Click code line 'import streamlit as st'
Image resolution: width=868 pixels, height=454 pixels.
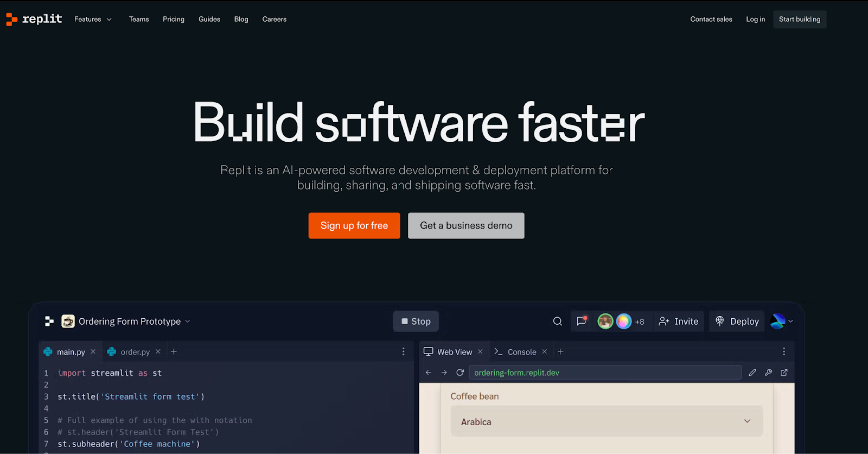(x=110, y=373)
